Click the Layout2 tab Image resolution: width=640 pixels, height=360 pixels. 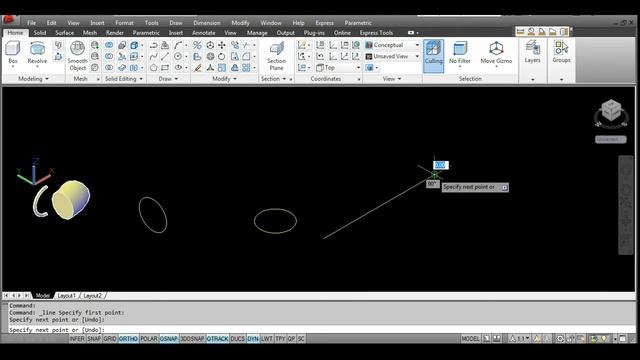pos(93,296)
